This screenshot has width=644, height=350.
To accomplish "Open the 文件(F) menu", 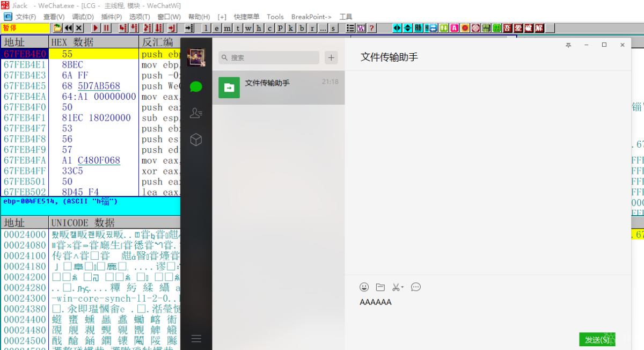I will (26, 17).
